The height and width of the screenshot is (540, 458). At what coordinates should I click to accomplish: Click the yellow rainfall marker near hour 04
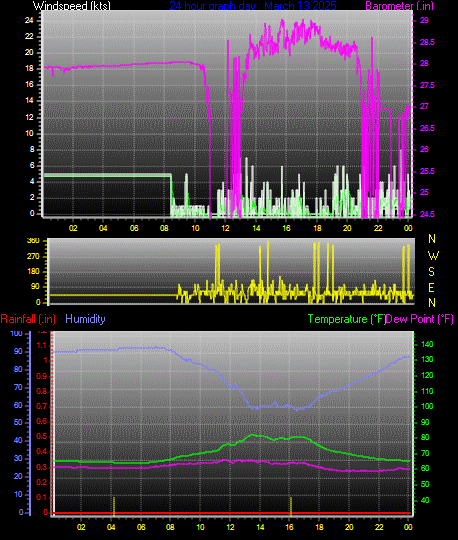click(114, 506)
